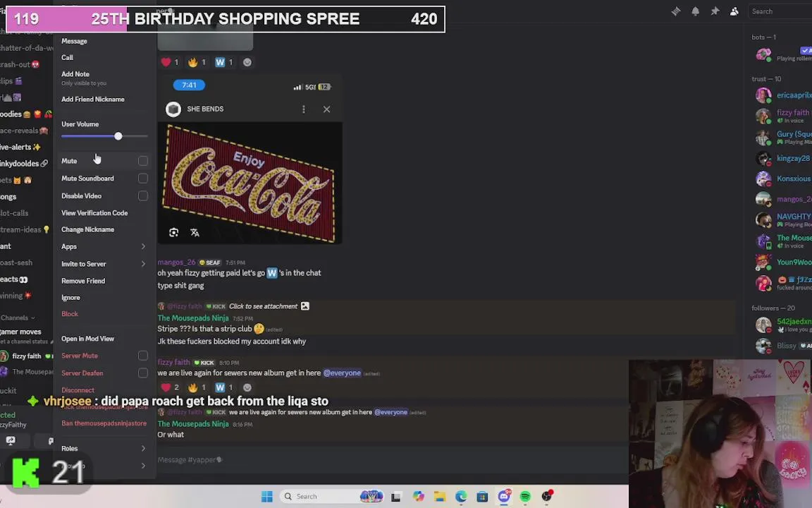Tick the Disable Video checkbox
The height and width of the screenshot is (508, 812).
pos(143,196)
